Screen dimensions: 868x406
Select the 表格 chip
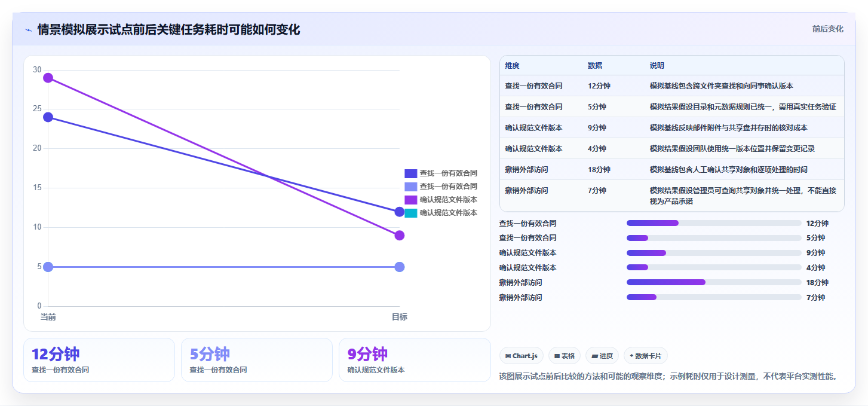[565, 356]
